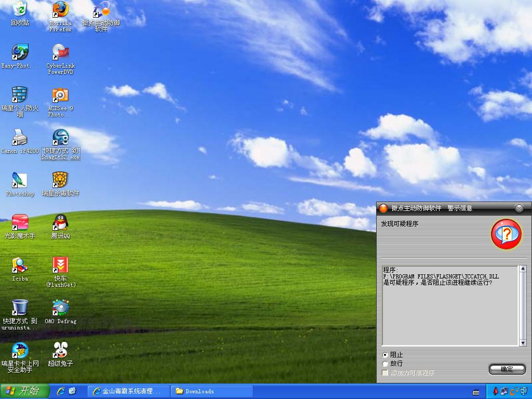Click the red tray icon in the notification area

point(495,391)
